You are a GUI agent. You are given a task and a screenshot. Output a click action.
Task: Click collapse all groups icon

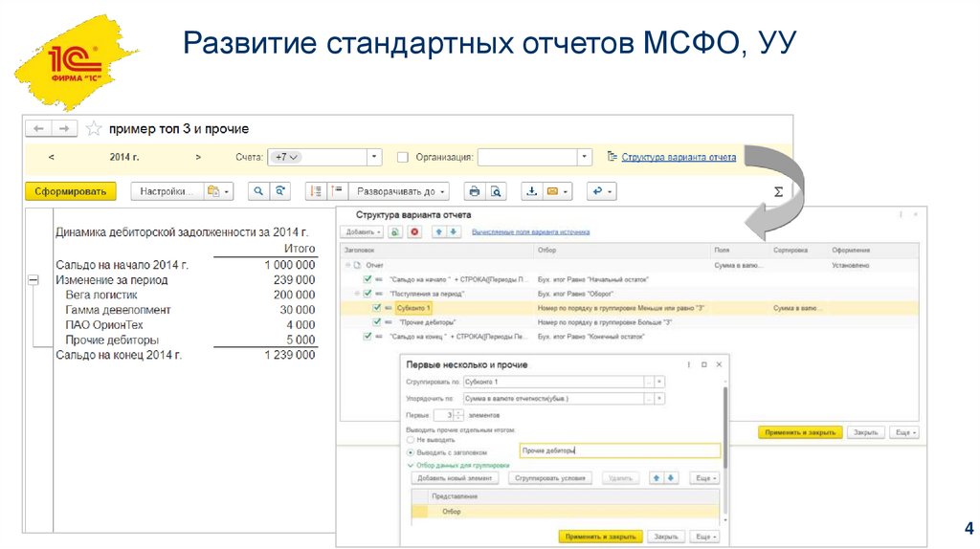pyautogui.click(x=316, y=191)
